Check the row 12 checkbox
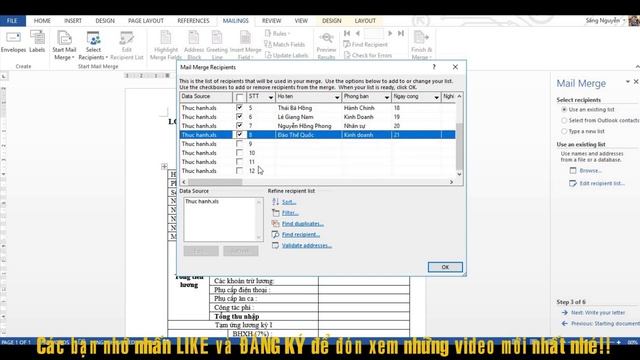Image resolution: width=640 pixels, height=360 pixels. (x=239, y=171)
